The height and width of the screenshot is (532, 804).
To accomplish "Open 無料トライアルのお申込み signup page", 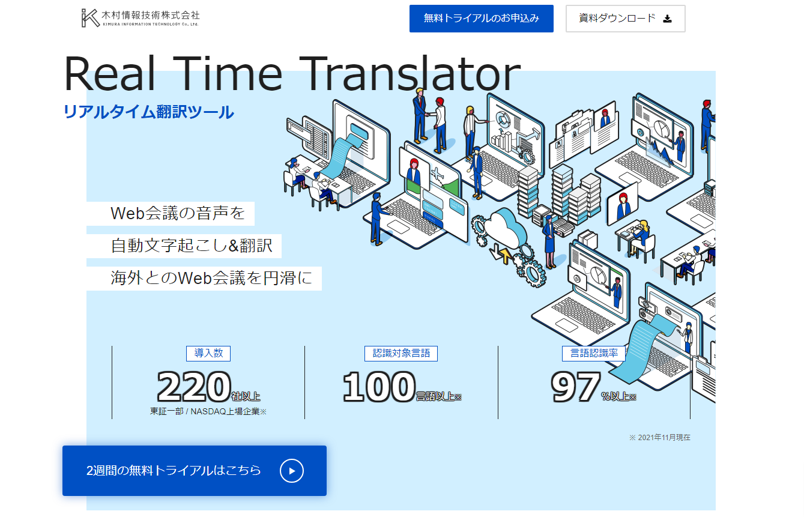I will [481, 19].
